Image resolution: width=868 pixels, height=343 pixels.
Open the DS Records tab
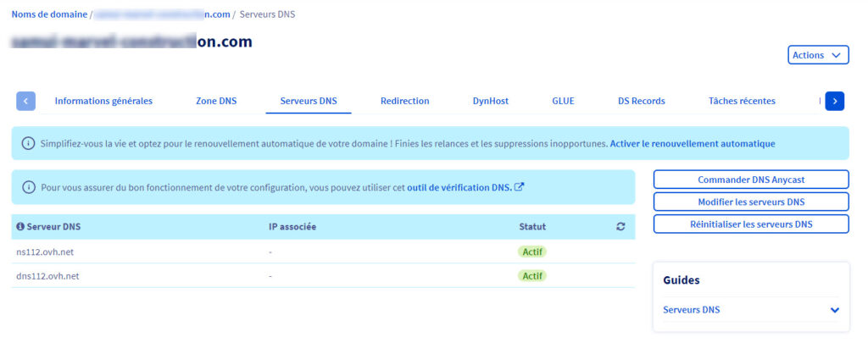point(641,101)
